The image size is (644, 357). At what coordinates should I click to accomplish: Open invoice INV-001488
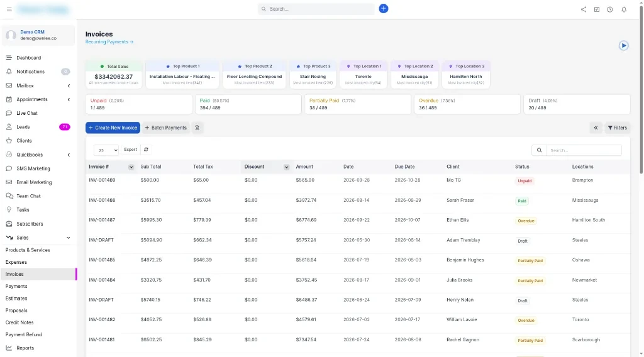102,200
